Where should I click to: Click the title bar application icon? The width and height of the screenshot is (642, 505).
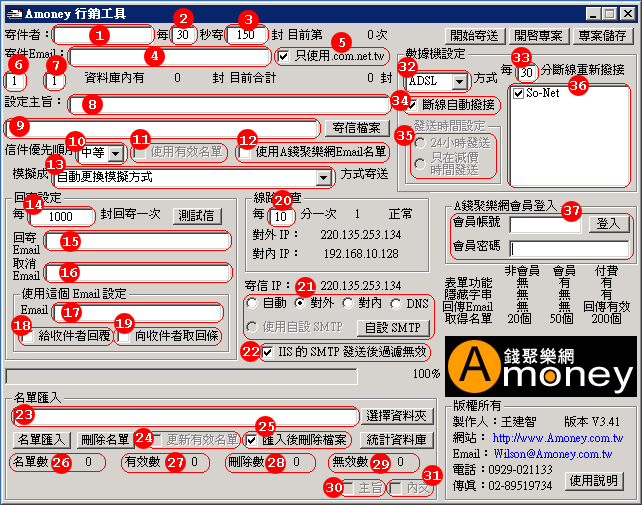[12, 12]
